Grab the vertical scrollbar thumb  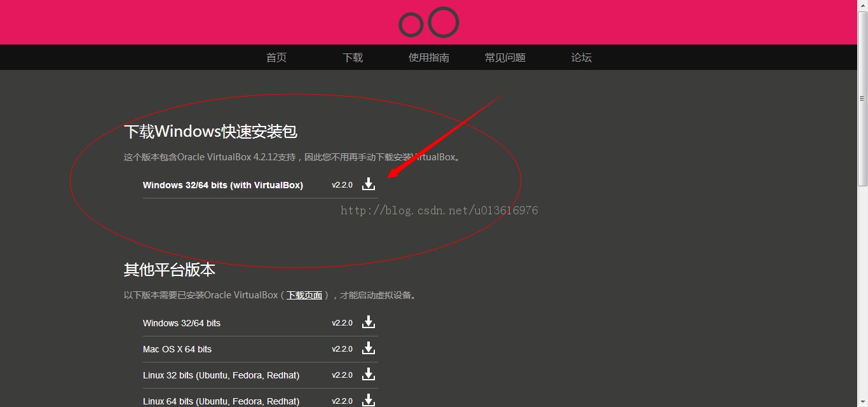point(862,99)
